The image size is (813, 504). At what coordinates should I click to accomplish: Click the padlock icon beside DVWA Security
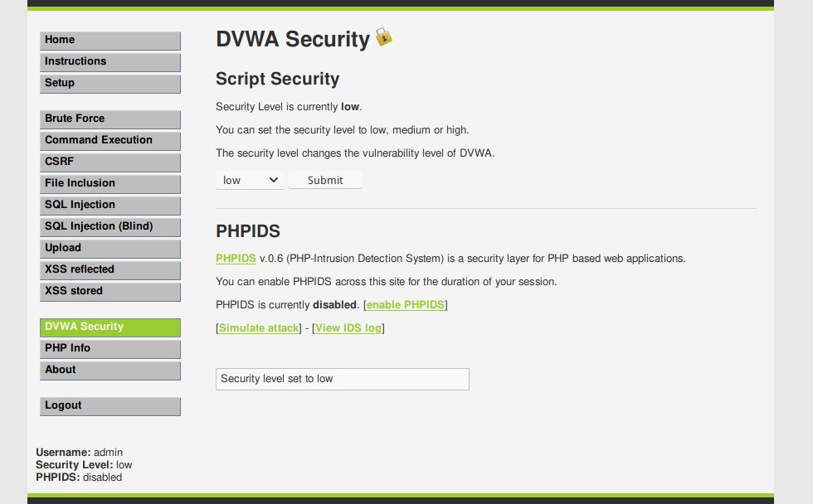pos(383,36)
